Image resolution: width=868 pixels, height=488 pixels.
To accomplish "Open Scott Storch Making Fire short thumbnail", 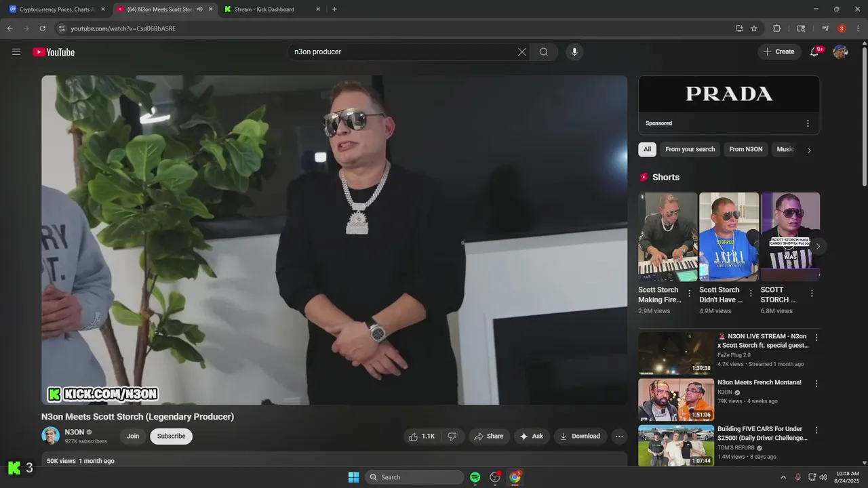I will [667, 237].
